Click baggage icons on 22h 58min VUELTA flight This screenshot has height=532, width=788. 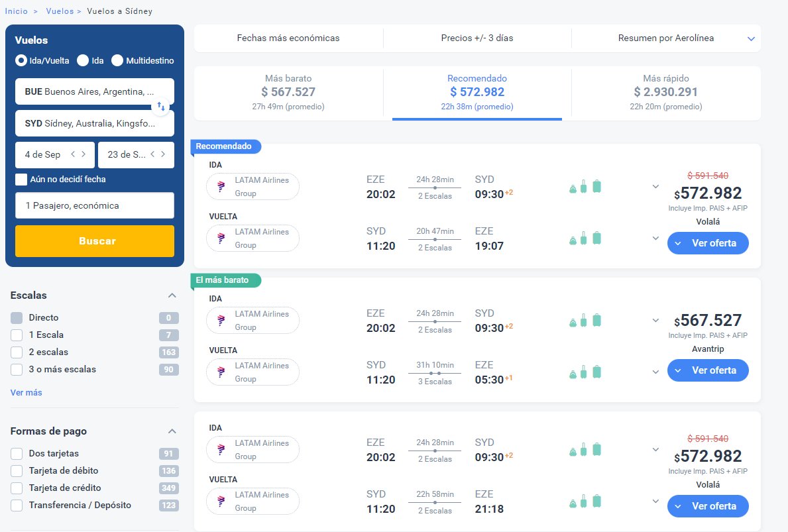click(x=585, y=501)
